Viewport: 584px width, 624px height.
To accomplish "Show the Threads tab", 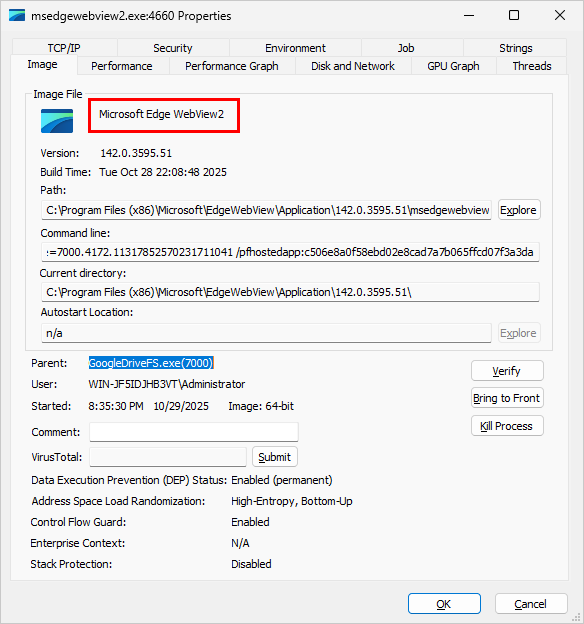I will [x=532, y=66].
